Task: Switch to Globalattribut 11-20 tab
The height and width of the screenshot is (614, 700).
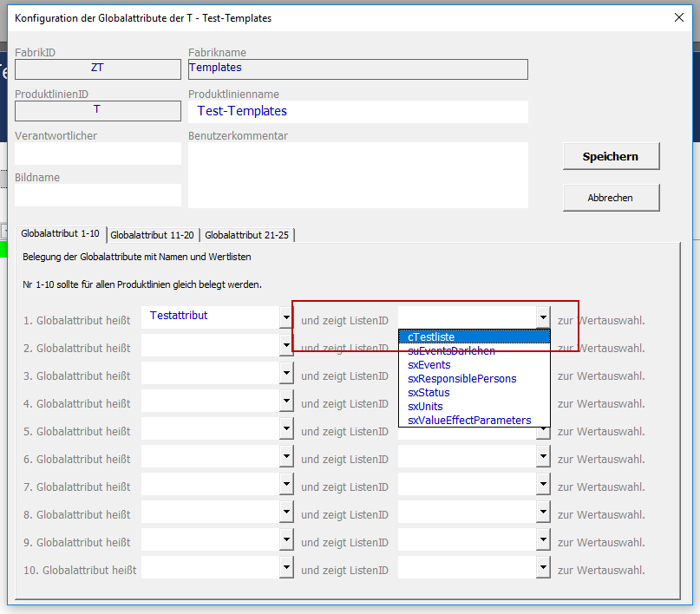Action: [x=152, y=235]
